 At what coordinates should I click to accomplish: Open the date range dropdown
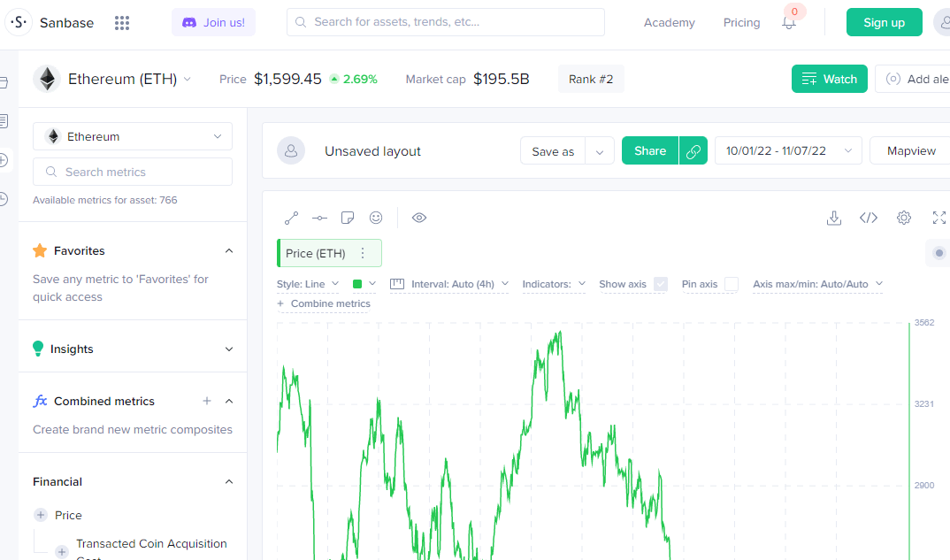(788, 151)
